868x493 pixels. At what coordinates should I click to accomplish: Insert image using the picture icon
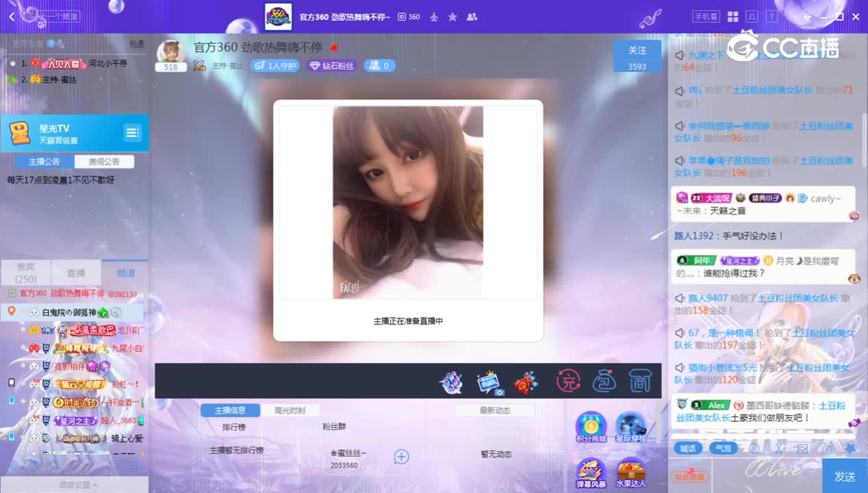802,448
